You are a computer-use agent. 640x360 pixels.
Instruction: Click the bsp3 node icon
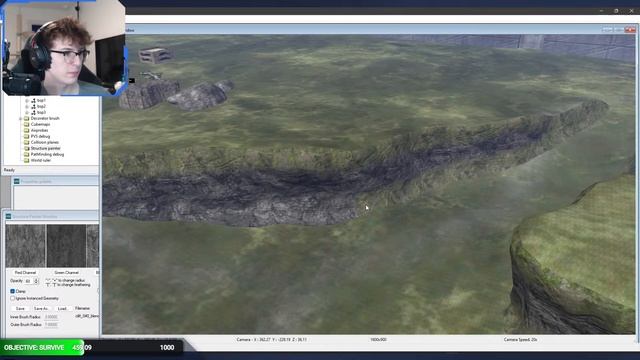[33, 112]
